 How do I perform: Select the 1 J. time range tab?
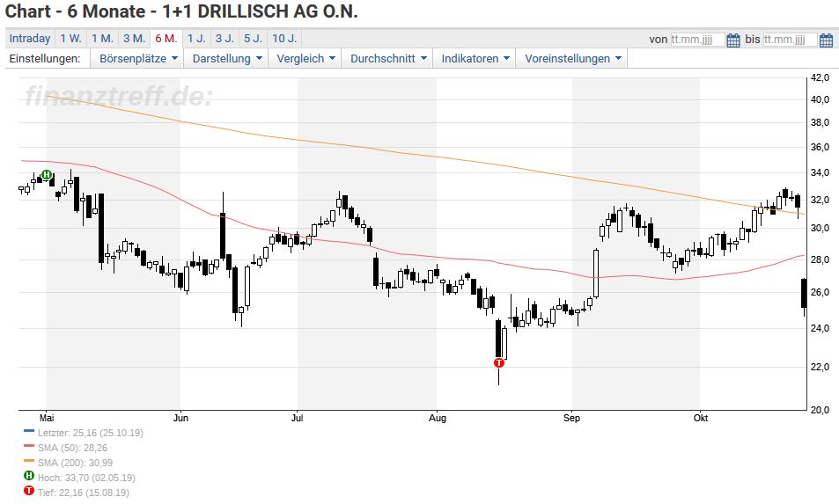point(196,39)
